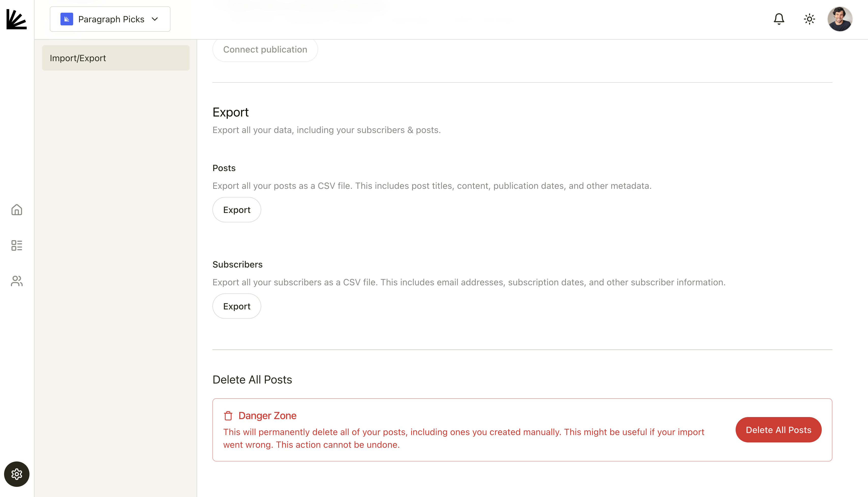Click the Delete All Posts section heading
This screenshot has width=868, height=497.
(x=252, y=379)
